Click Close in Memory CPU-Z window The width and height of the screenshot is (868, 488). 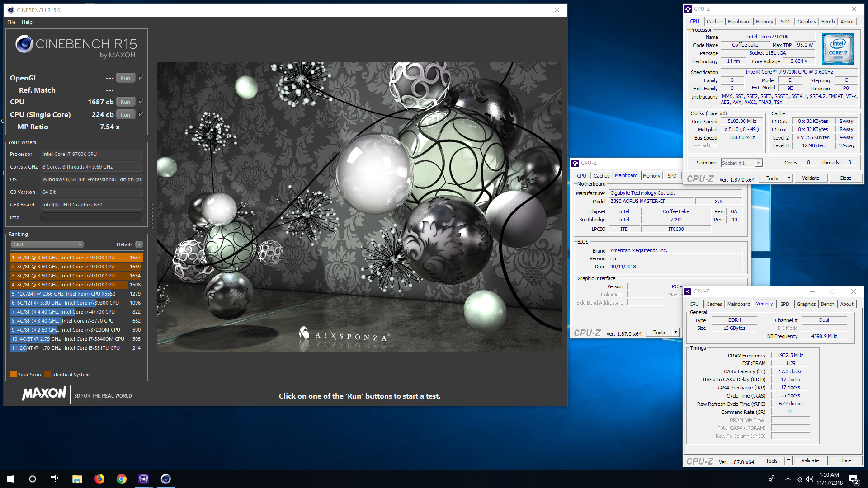click(845, 461)
